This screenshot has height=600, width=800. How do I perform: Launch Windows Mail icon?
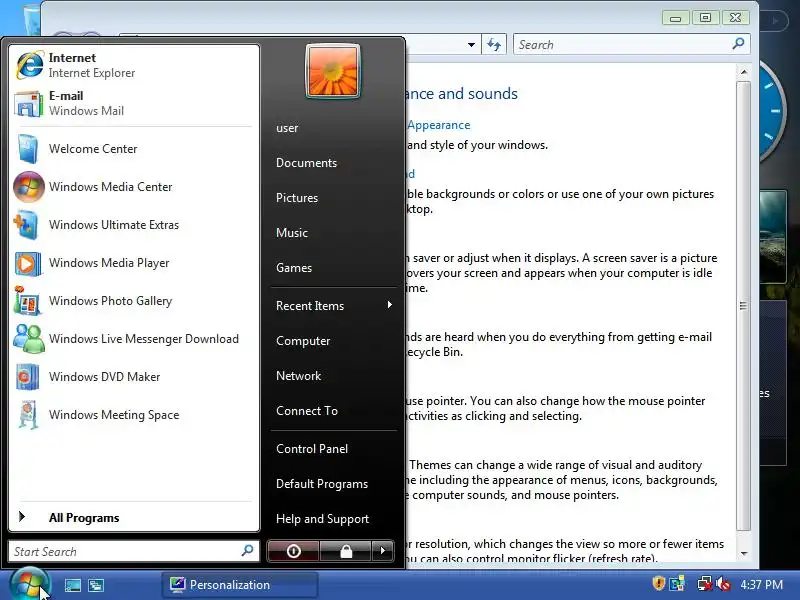pos(29,104)
